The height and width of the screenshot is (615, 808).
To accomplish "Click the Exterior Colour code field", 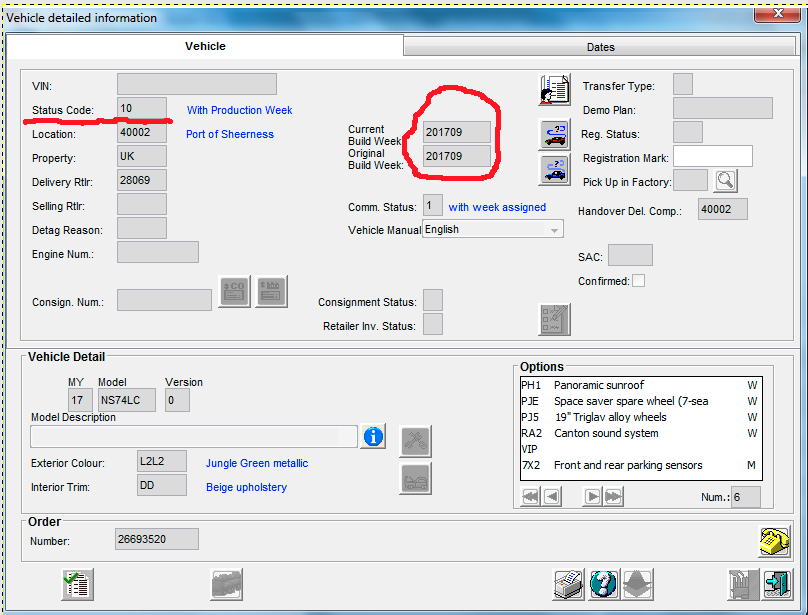I will [x=162, y=461].
